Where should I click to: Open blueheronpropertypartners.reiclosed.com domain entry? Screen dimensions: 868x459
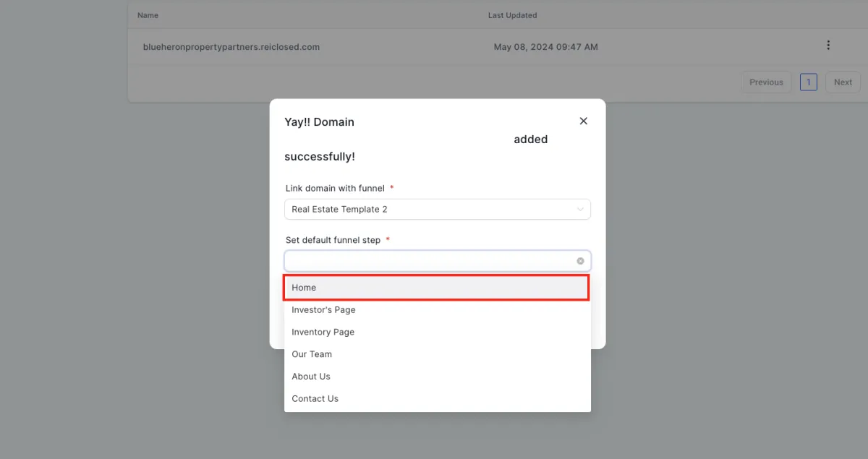[x=231, y=47]
